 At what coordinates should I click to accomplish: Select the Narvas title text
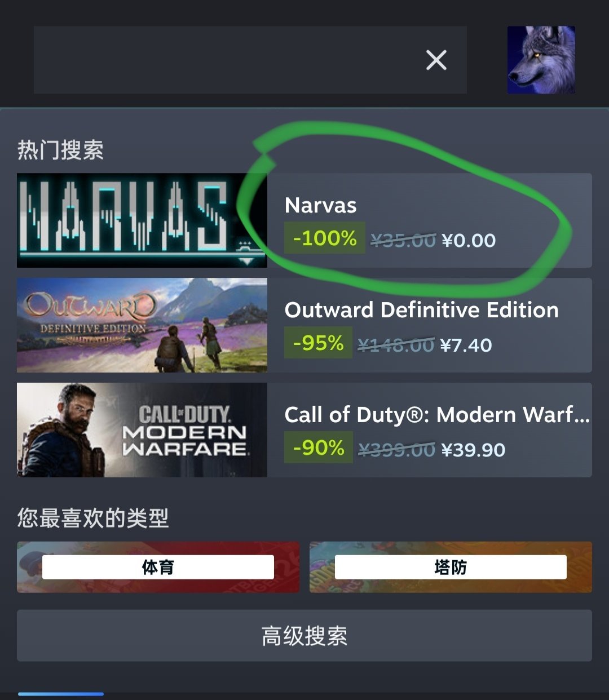321,206
